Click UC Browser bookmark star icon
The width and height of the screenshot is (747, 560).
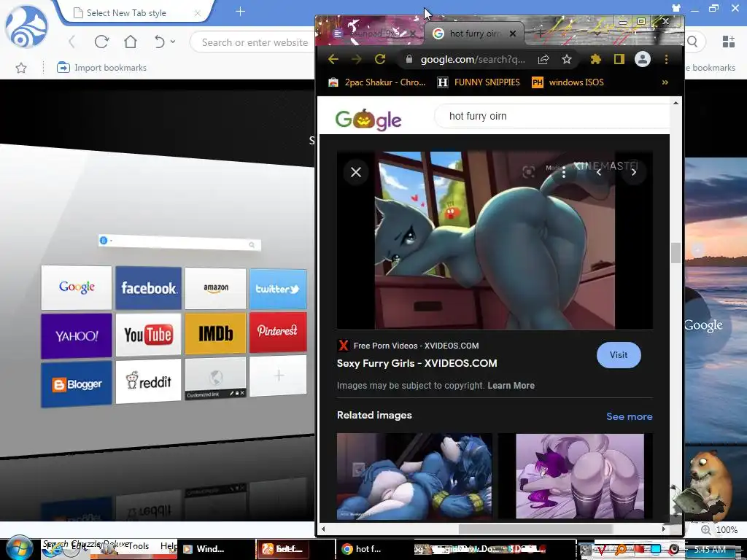(21, 68)
